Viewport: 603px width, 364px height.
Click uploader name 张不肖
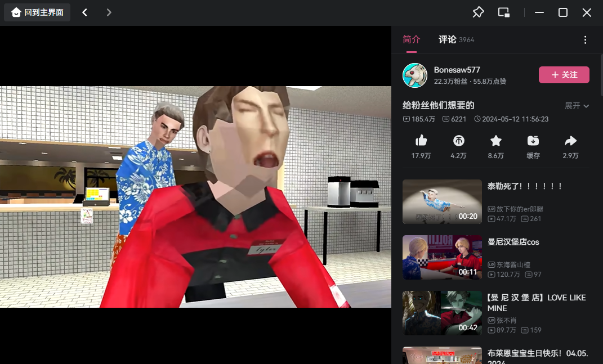click(x=507, y=321)
